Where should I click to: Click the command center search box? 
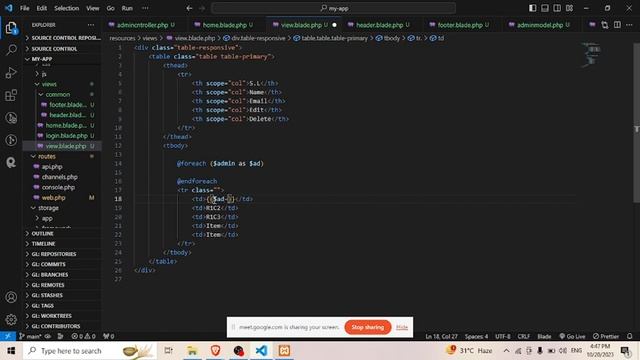click(333, 8)
